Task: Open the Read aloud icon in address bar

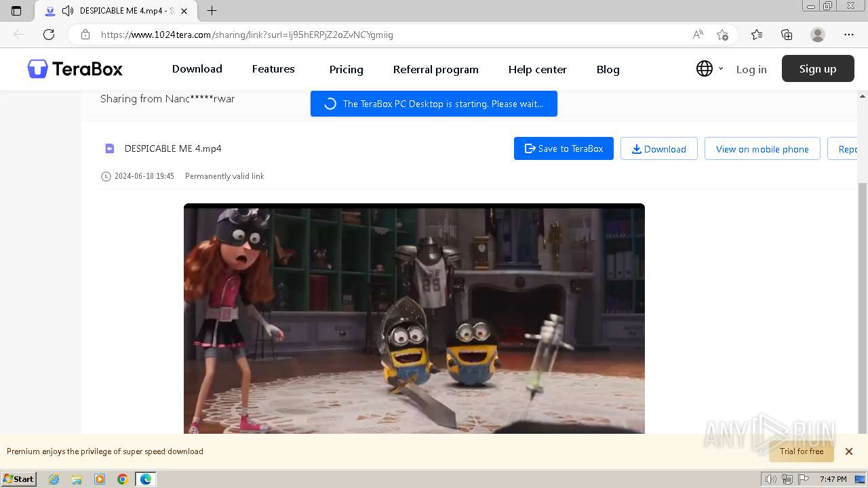Action: [x=698, y=35]
